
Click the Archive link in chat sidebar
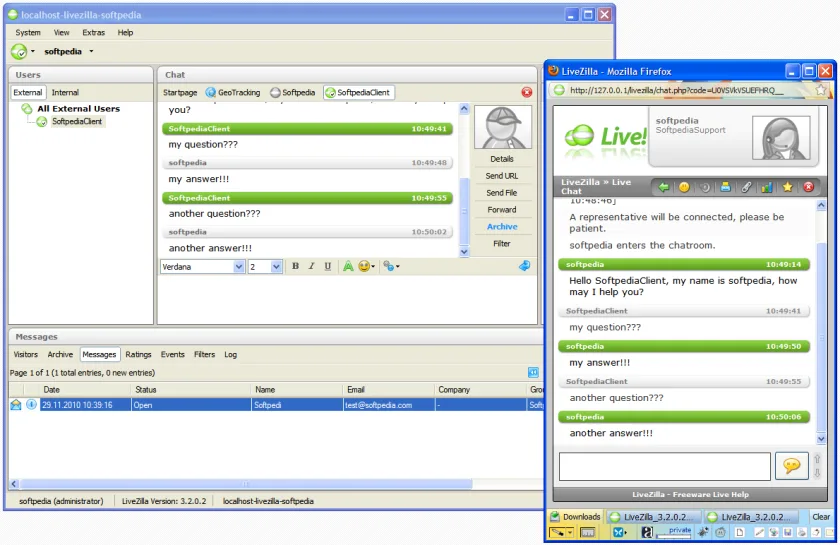coord(502,227)
